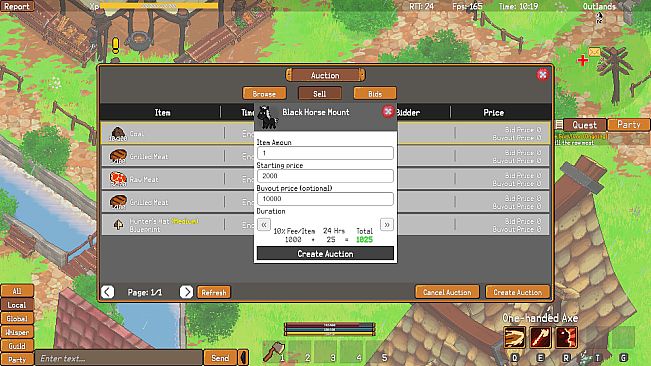Click the Send chat button

point(220,358)
